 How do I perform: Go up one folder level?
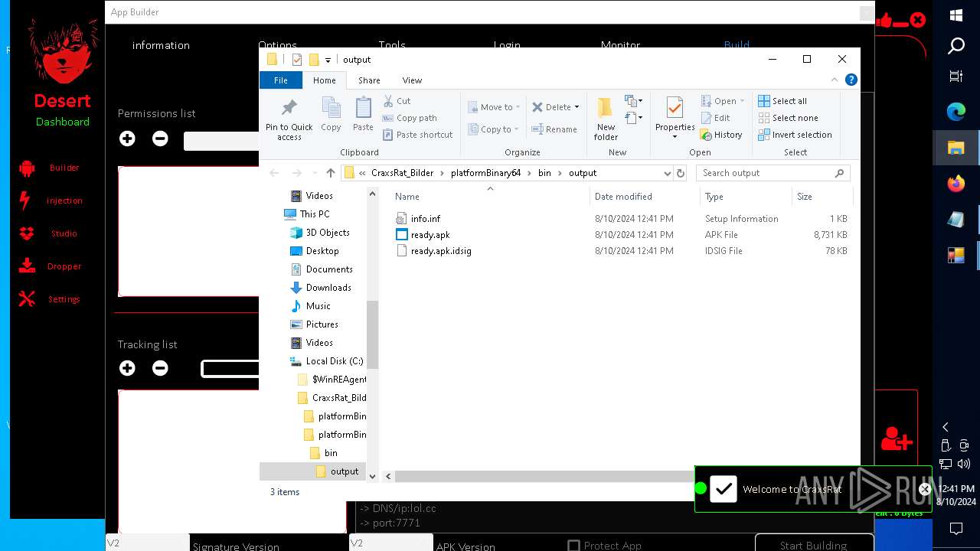[x=331, y=173]
